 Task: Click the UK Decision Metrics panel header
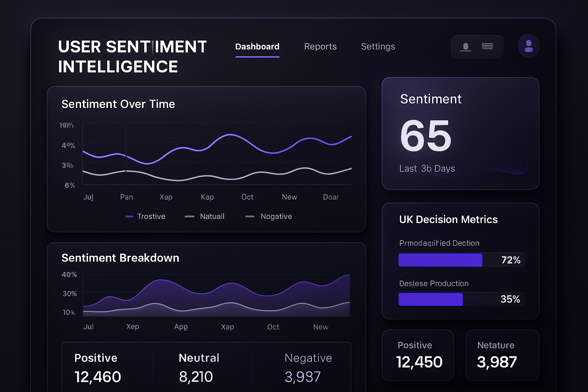coord(448,220)
